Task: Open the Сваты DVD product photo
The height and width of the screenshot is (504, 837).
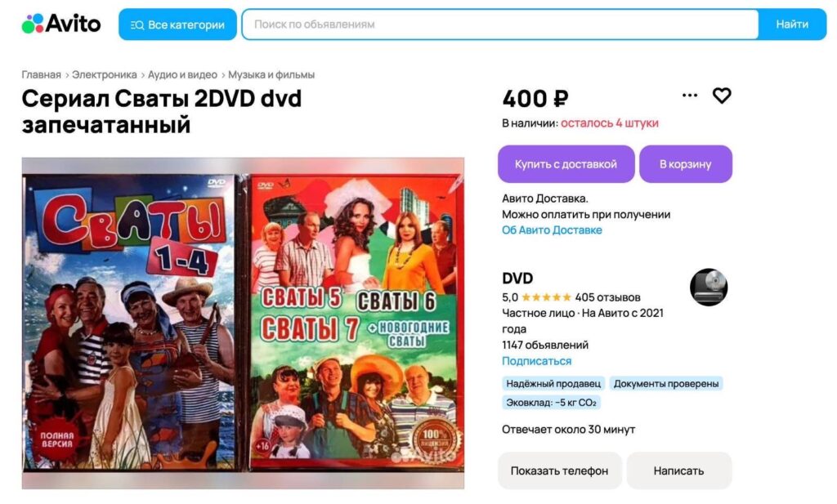Action: click(x=243, y=323)
